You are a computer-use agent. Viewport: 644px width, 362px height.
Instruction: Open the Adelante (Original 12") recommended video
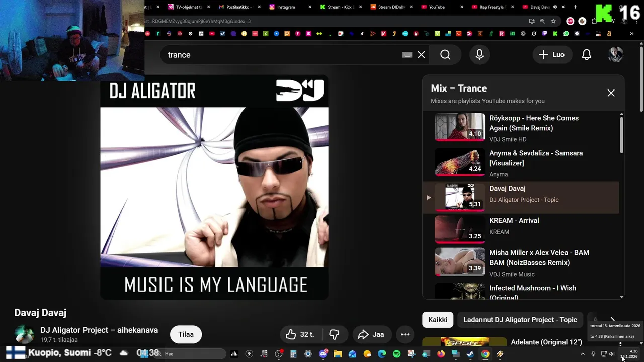coord(546,342)
